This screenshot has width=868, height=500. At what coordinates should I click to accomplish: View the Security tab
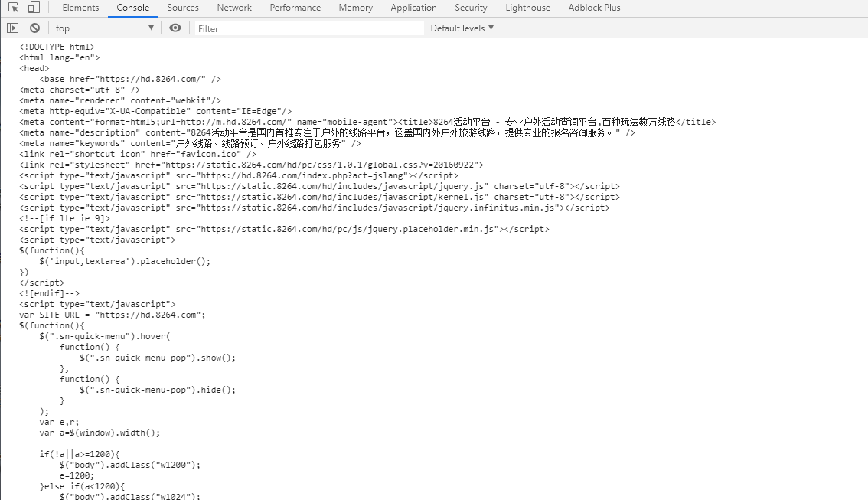471,8
